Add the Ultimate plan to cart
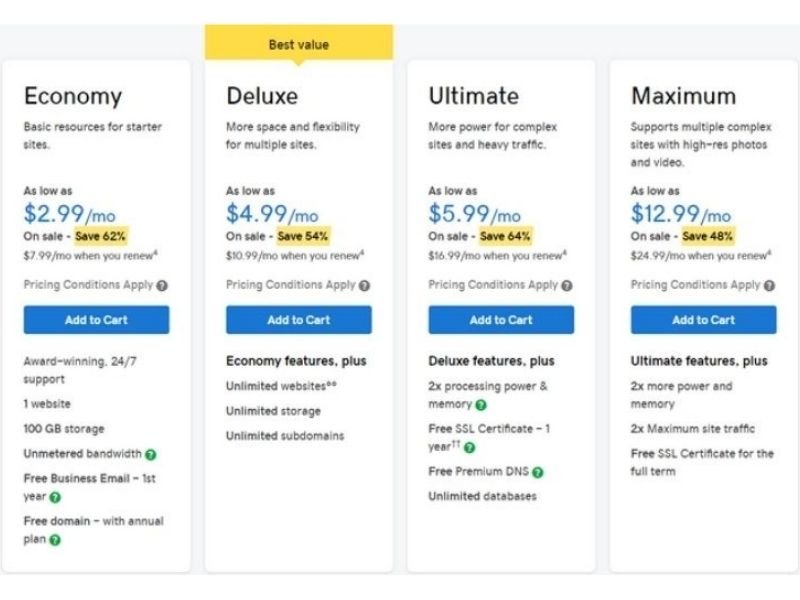Screen dimensions: 800x600 click(501, 320)
